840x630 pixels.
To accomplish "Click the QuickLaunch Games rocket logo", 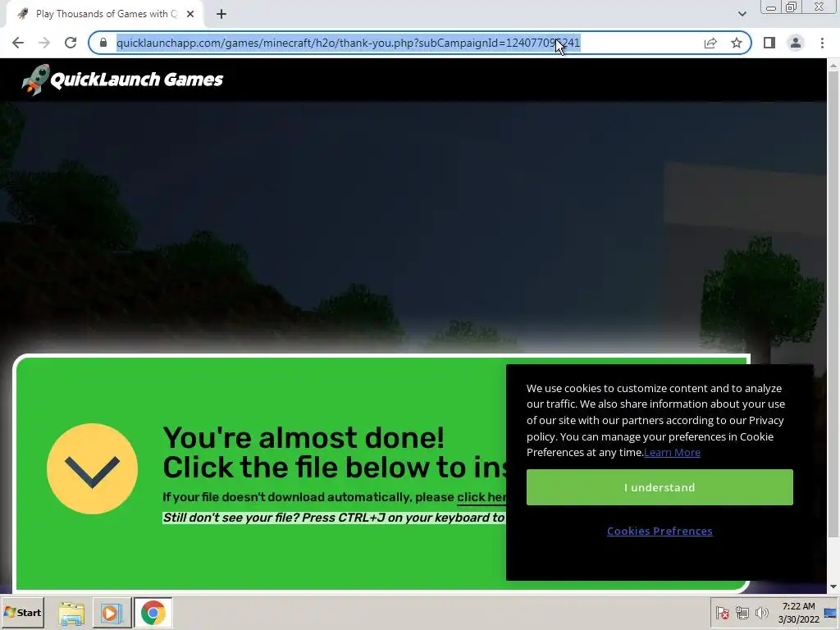I will (x=36, y=80).
